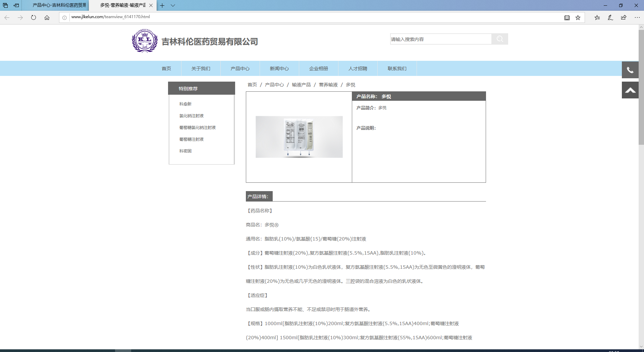This screenshot has width=644, height=352.
Task: Open recommended product 科密固
Action: pyautogui.click(x=185, y=151)
